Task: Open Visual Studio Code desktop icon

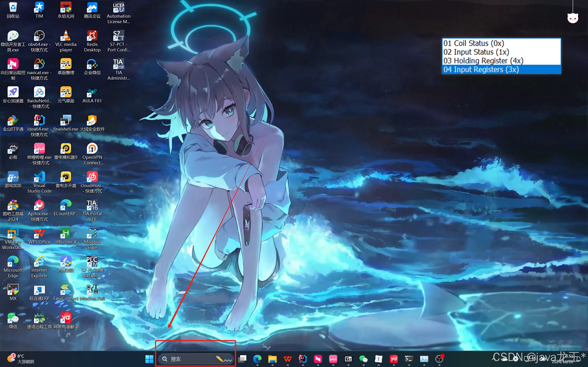Action: pyautogui.click(x=39, y=177)
